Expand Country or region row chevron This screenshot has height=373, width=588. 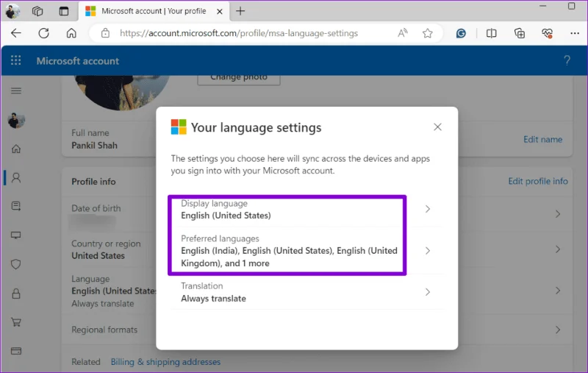point(558,249)
